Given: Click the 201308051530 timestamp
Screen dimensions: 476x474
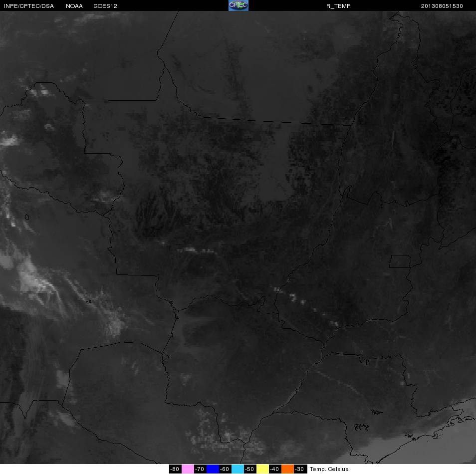Looking at the screenshot, I should pos(442,6).
